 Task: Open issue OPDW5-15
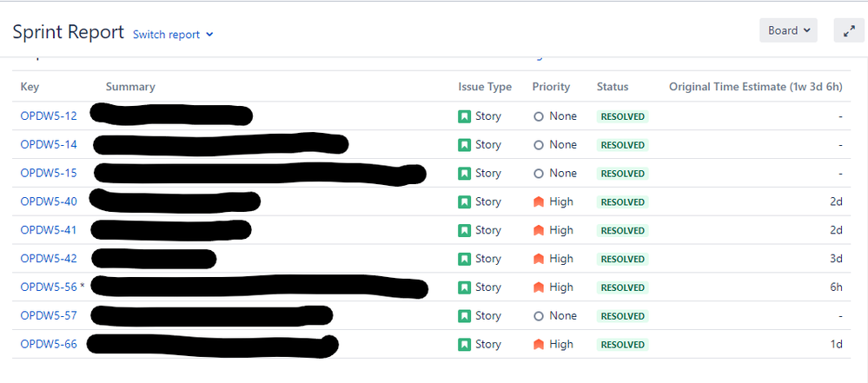[49, 173]
